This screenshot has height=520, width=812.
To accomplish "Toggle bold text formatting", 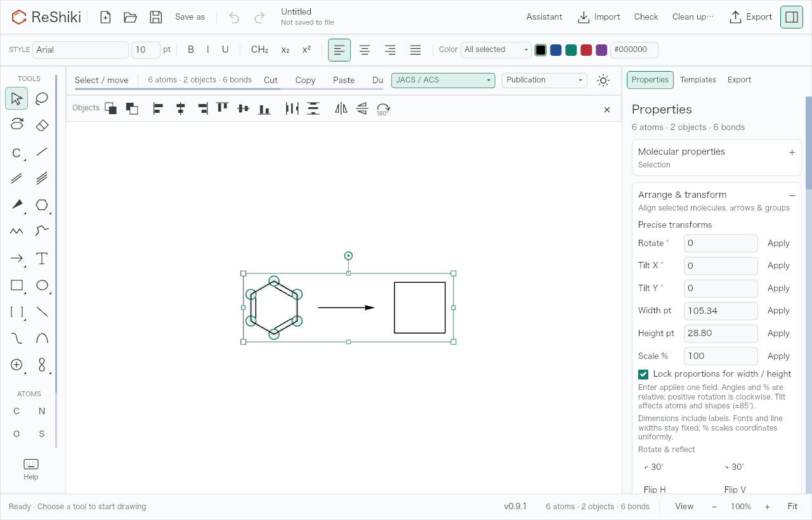I will pyautogui.click(x=191, y=49).
